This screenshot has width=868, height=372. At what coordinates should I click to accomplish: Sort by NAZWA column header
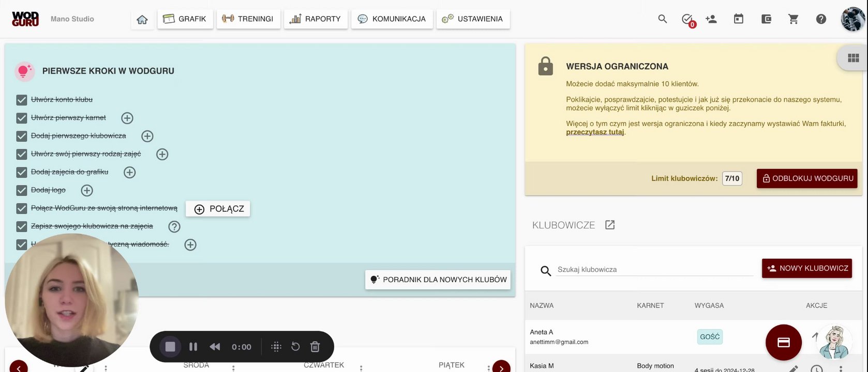click(542, 305)
